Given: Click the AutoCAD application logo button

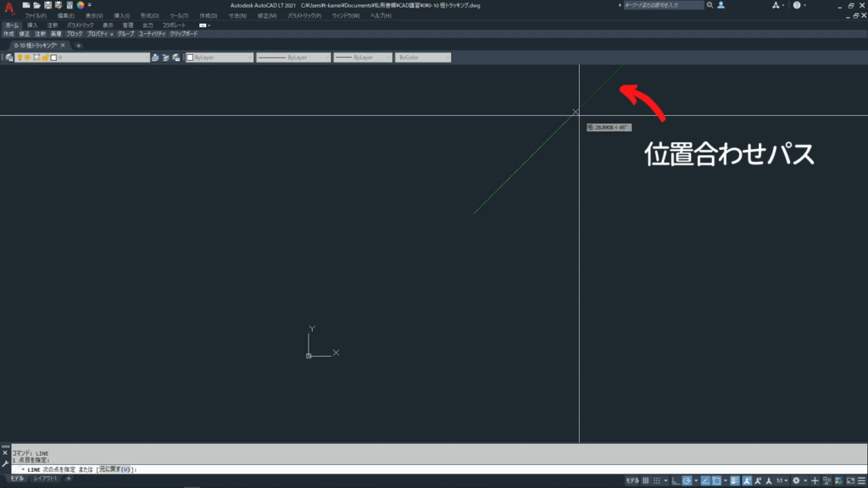Looking at the screenshot, I should coord(9,9).
